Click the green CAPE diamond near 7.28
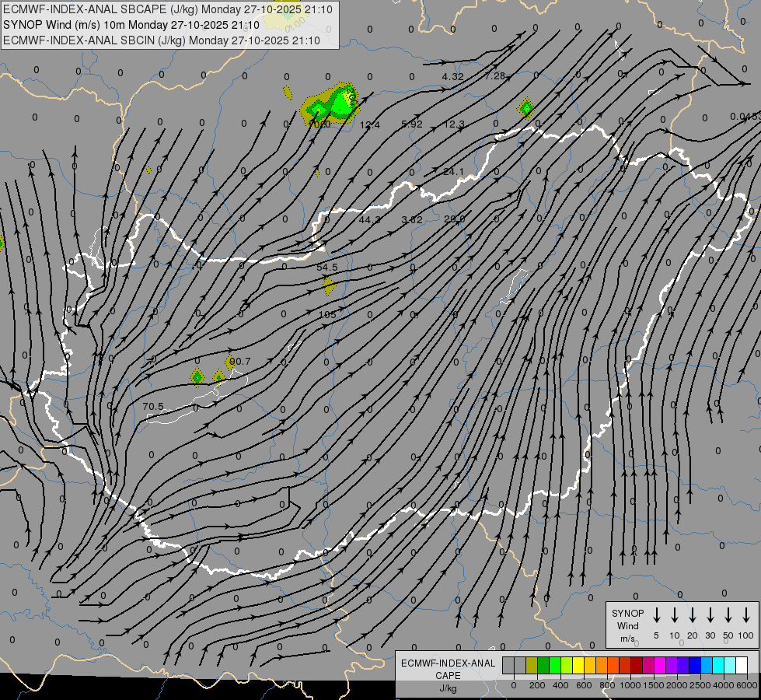761x700 pixels. click(526, 108)
